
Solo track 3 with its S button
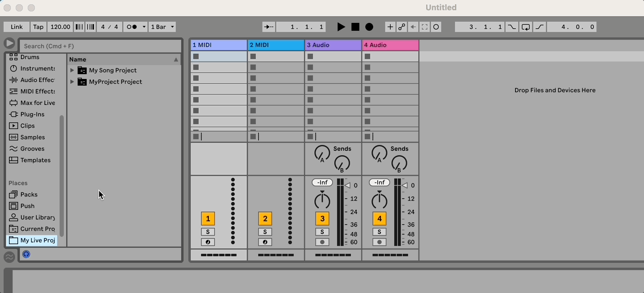322,232
